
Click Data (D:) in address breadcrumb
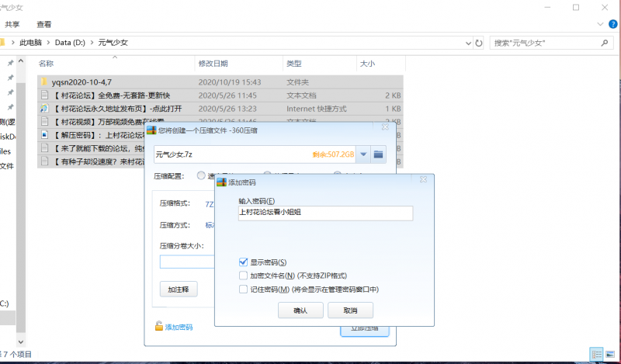coord(70,43)
